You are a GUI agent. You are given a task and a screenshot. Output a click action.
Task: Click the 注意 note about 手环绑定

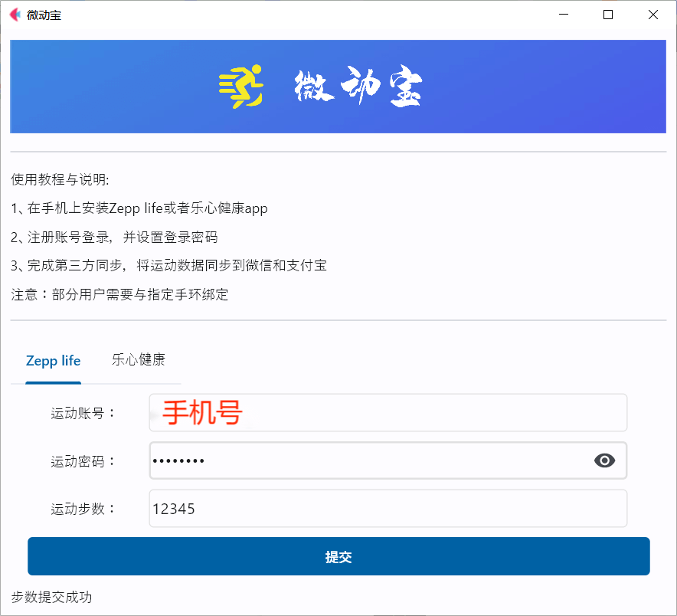coord(119,295)
